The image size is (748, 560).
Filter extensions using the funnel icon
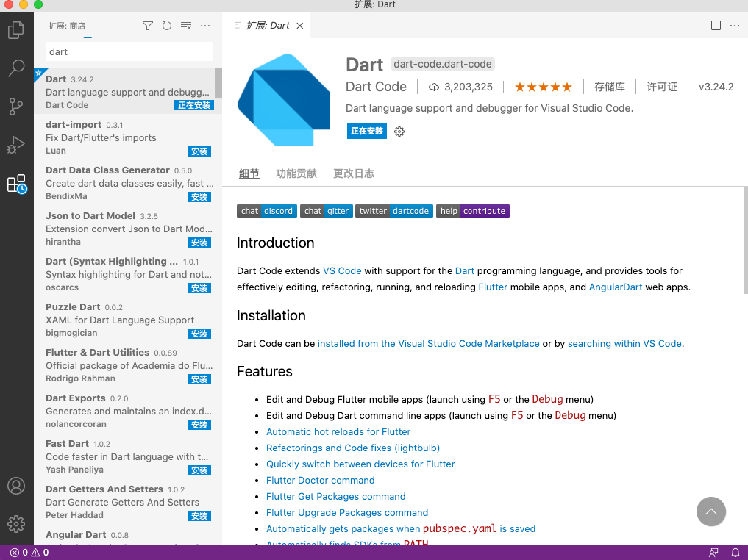(x=148, y=26)
